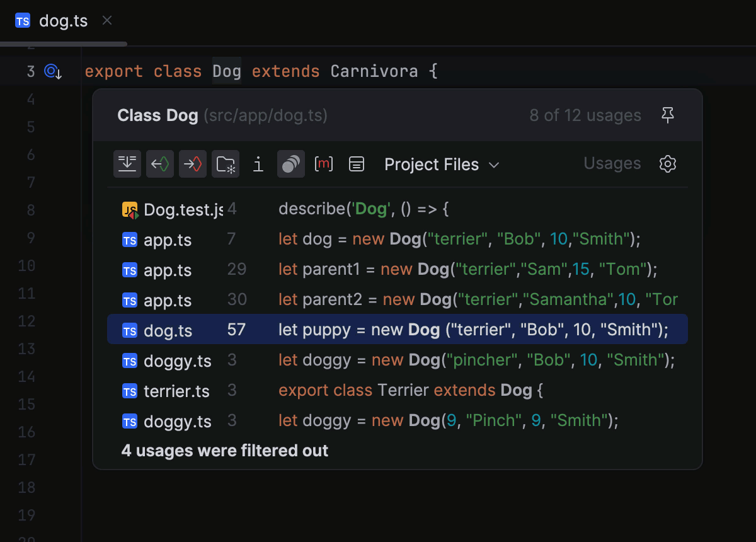Viewport: 756px width, 542px height.
Task: Toggle the merge duplicated usage lines icon
Action: pos(127,164)
